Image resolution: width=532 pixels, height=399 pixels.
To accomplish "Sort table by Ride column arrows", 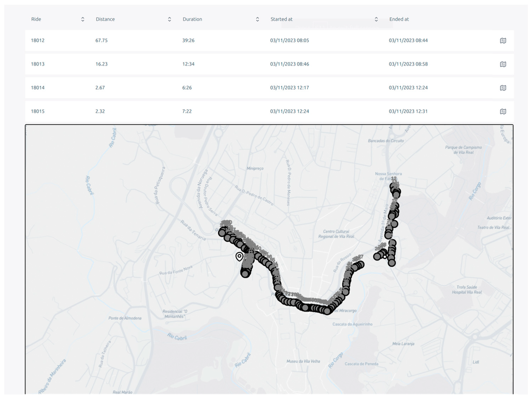I will point(83,19).
